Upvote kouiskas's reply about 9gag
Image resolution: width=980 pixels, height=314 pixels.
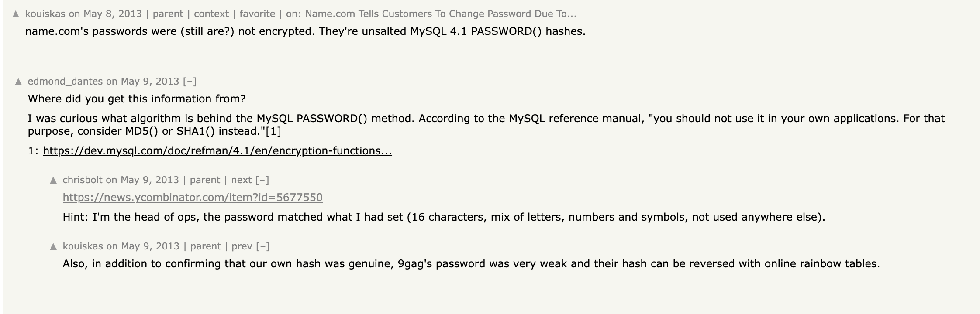point(53,246)
